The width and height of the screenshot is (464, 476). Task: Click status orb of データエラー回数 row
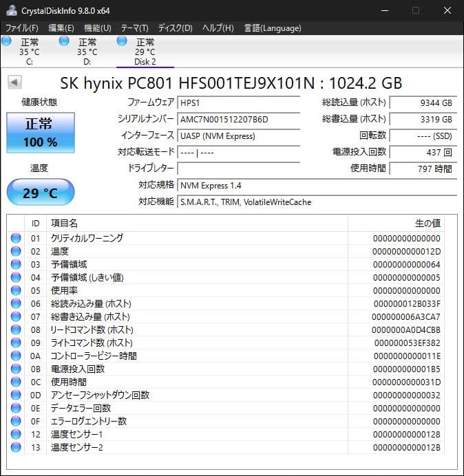click(x=16, y=408)
